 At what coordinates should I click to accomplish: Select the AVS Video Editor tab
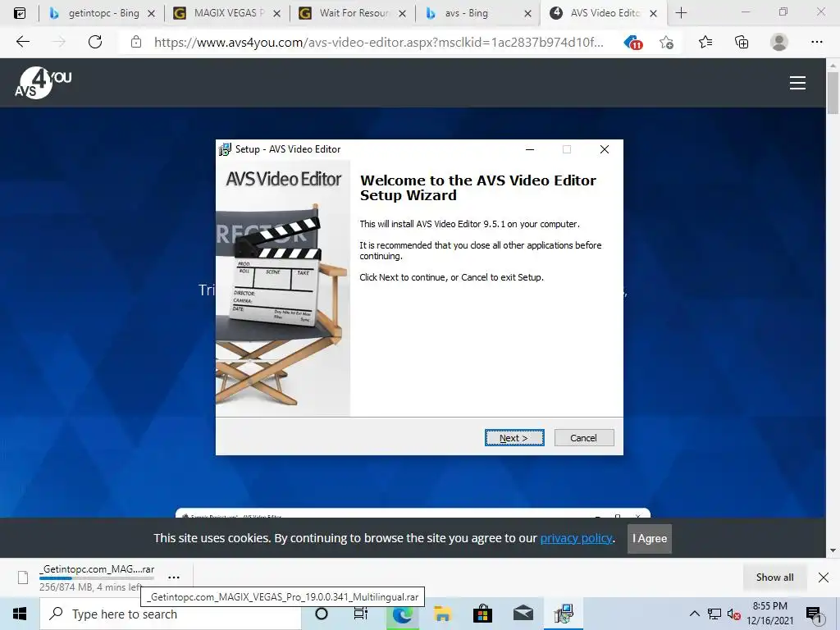[603, 13]
